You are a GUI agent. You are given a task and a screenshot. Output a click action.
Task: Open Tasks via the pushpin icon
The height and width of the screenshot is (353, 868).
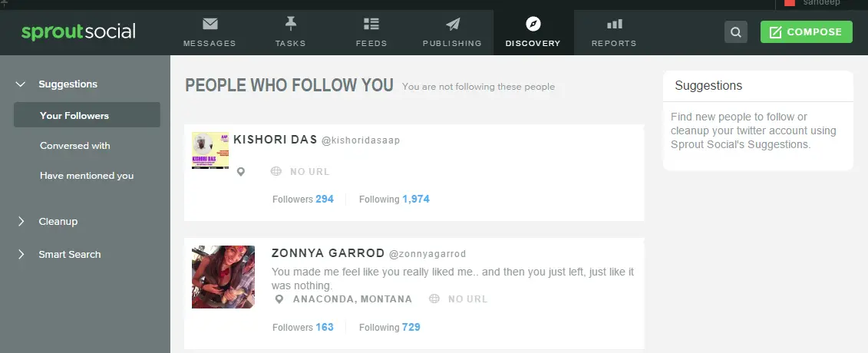pyautogui.click(x=290, y=24)
